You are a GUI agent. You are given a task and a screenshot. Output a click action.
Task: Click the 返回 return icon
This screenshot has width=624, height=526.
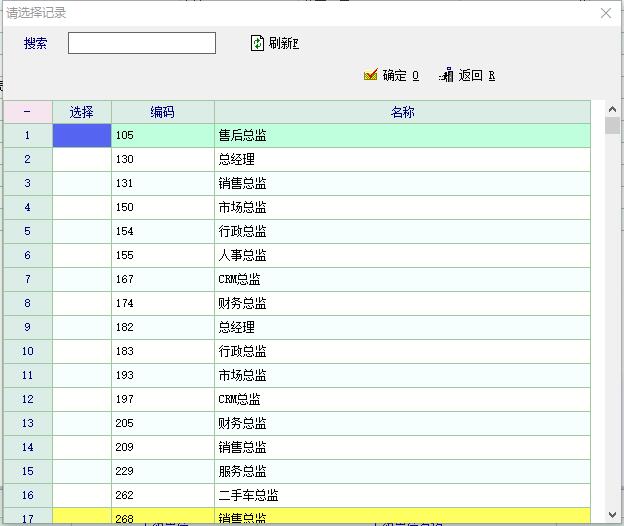[446, 75]
